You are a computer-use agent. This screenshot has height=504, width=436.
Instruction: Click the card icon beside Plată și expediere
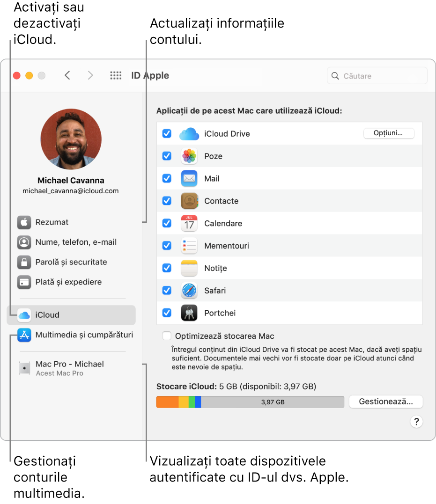pyautogui.click(x=24, y=282)
